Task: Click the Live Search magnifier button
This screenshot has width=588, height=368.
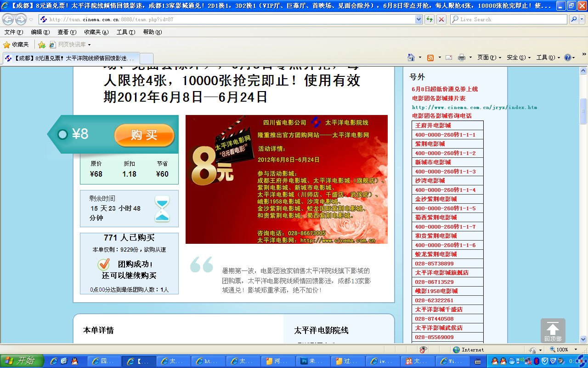Action: coord(574,19)
